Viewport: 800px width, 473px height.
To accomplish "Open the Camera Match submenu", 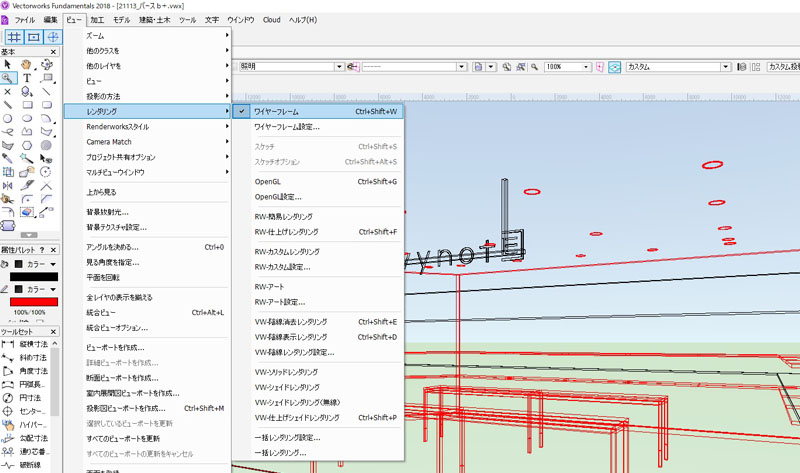I will pos(147,142).
